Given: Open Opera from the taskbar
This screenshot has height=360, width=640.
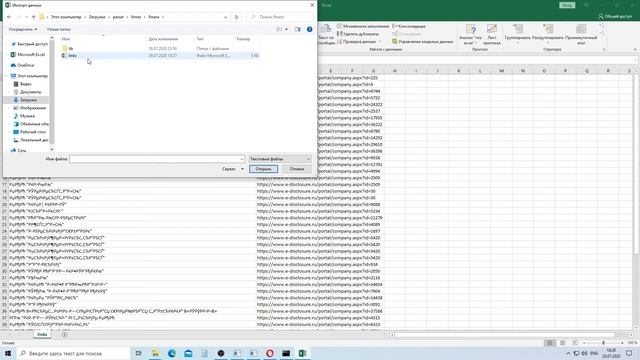Looking at the screenshot, I should pyautogui.click(x=269, y=353).
